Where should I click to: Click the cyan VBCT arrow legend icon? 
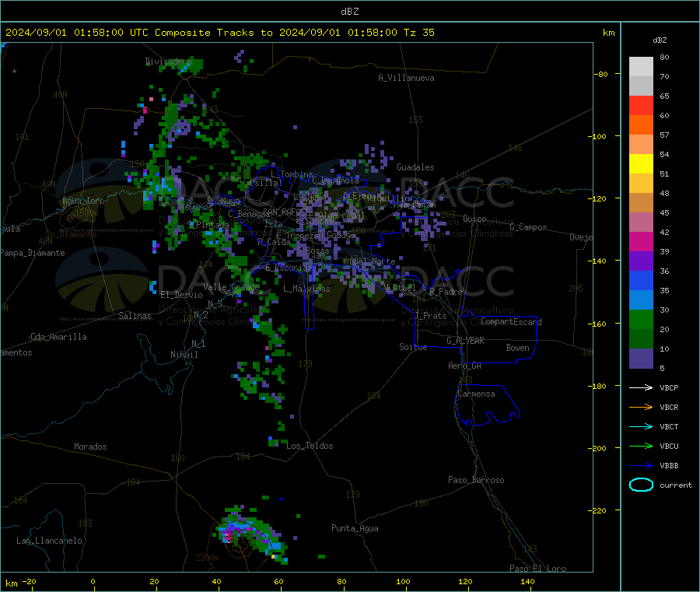641,427
